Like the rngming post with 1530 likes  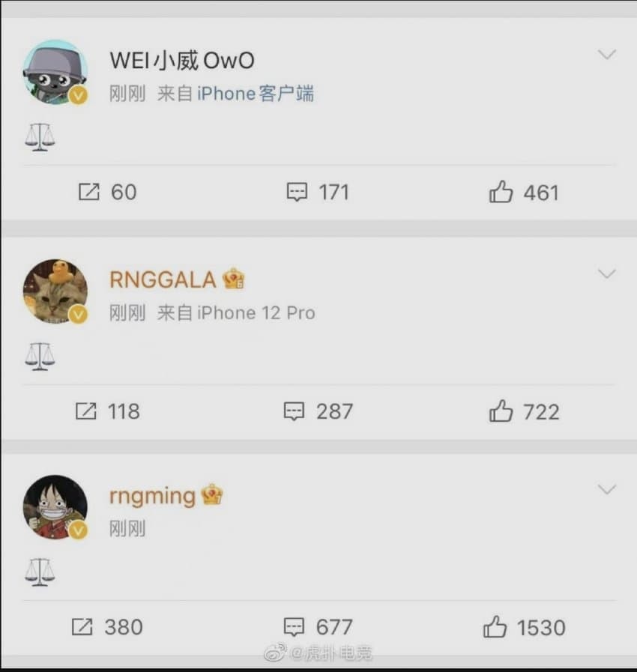tap(524, 627)
